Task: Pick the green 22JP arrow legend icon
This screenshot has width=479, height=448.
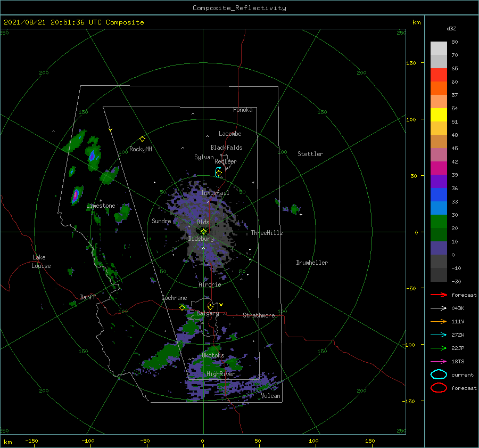Action: 439,348
